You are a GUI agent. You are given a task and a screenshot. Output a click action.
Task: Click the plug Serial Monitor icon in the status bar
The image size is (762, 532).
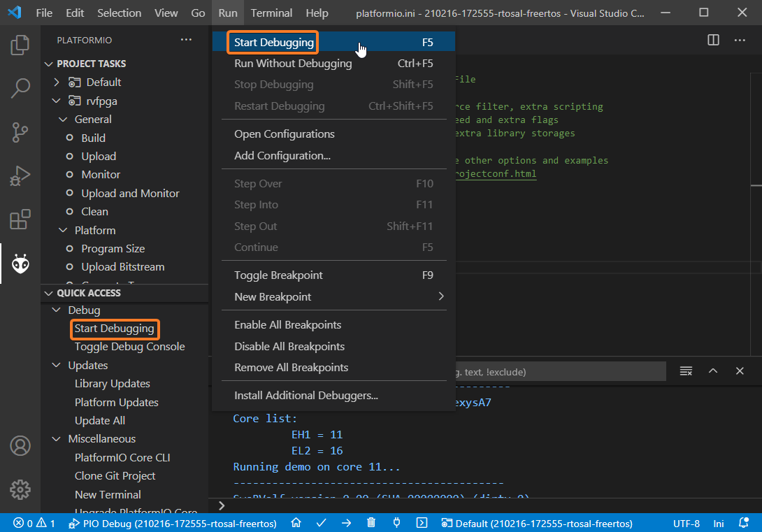point(396,523)
